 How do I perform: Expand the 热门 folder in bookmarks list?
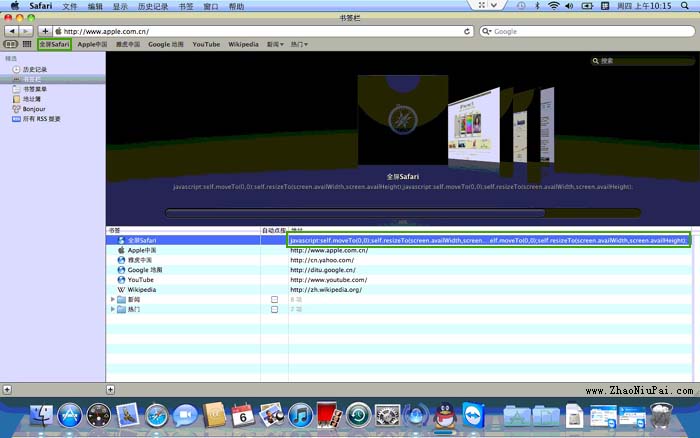coord(112,309)
